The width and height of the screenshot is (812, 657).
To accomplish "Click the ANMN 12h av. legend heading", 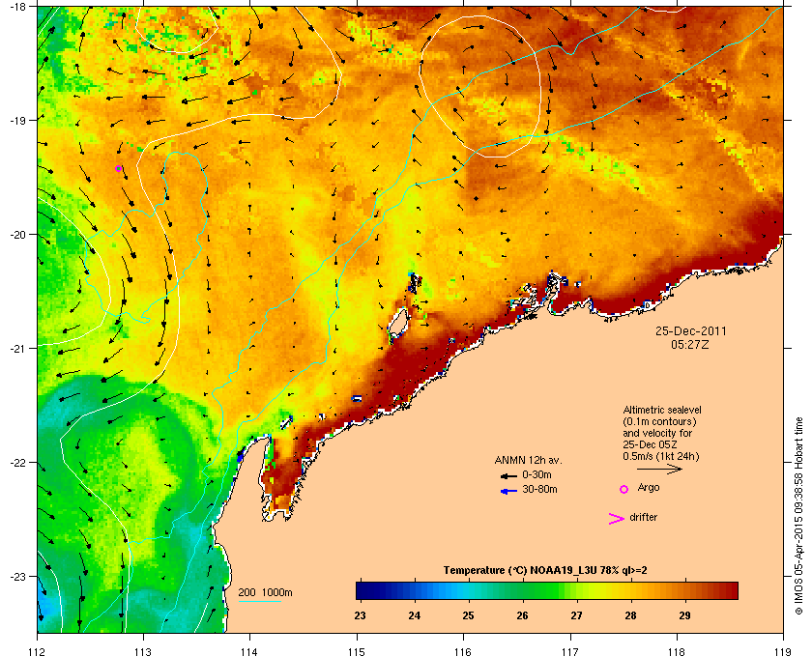I will pos(528,460).
